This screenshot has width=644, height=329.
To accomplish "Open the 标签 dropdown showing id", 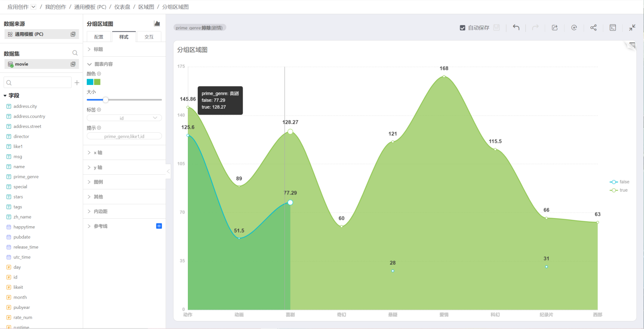I will point(124,118).
